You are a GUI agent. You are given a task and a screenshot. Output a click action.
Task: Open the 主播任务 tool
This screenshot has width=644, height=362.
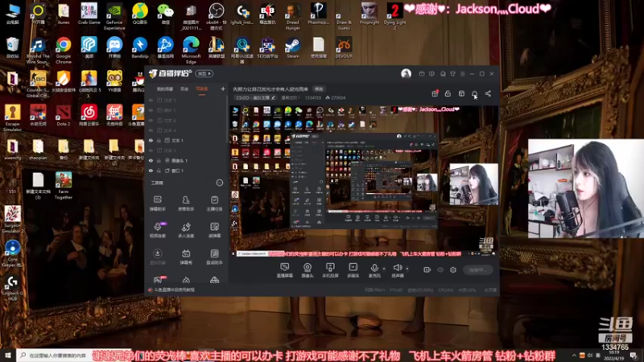click(214, 204)
